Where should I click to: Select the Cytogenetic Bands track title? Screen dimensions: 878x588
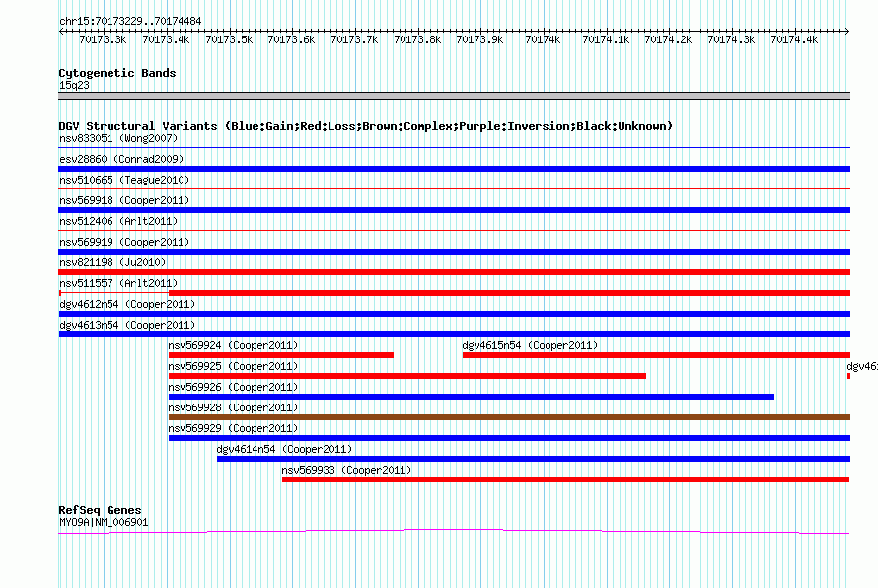coord(117,73)
